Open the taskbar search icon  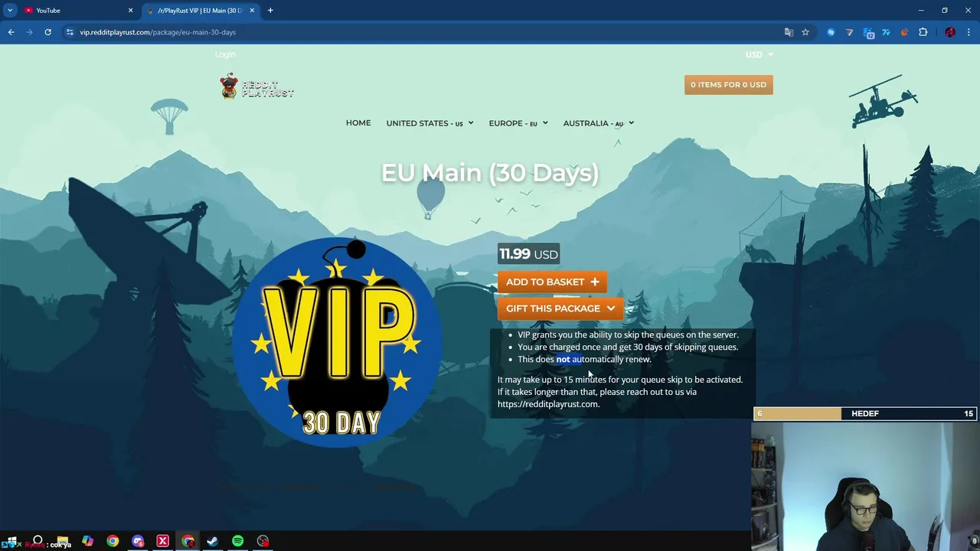[37, 541]
